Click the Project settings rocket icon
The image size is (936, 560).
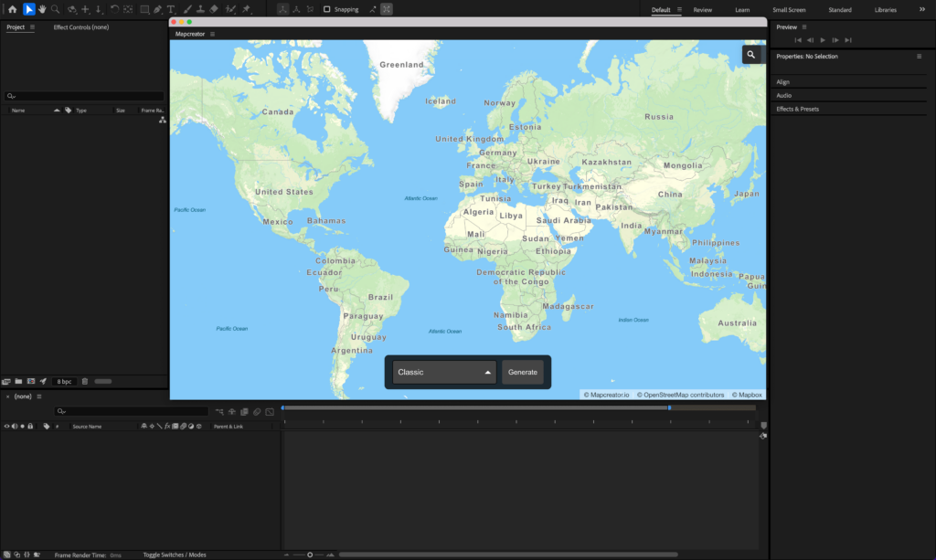[x=43, y=381]
